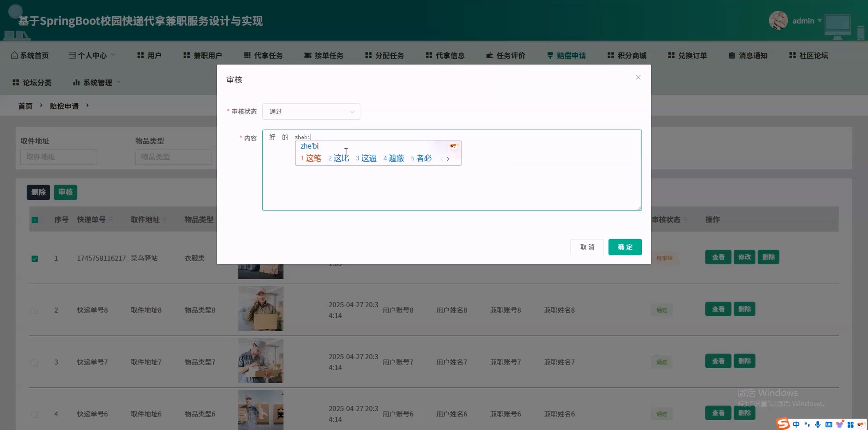Viewport: 868px width, 430px height.
Task: Toggle the select-all header checkbox
Action: 35,220
